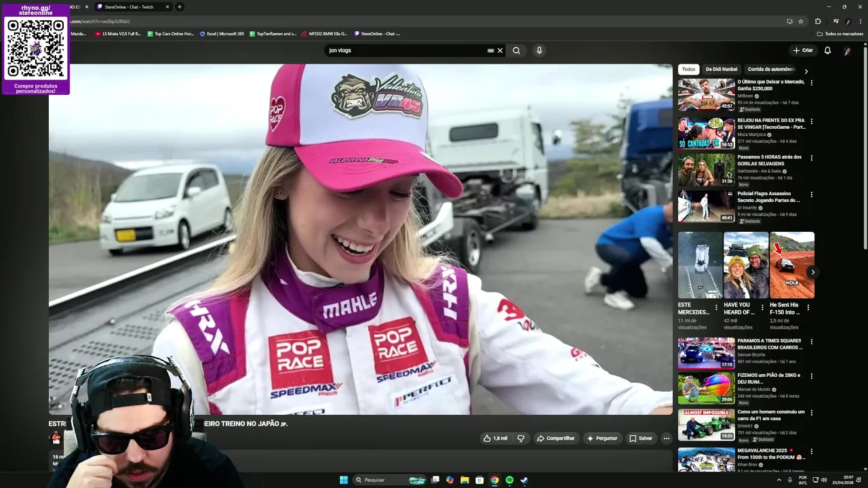The height and width of the screenshot is (488, 868).
Task: Open MrBeast DIA 67 video thumbnail
Action: click(706, 94)
